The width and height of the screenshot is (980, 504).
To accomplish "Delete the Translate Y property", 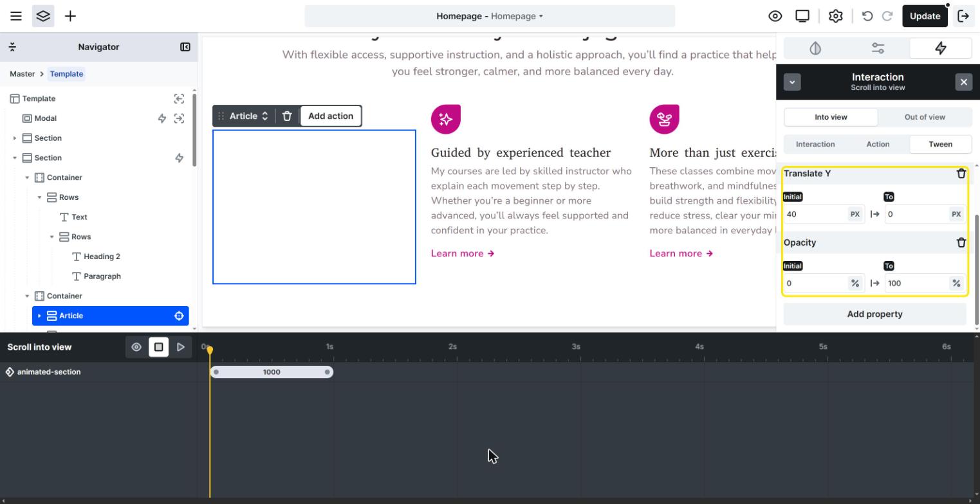I will coord(961,174).
